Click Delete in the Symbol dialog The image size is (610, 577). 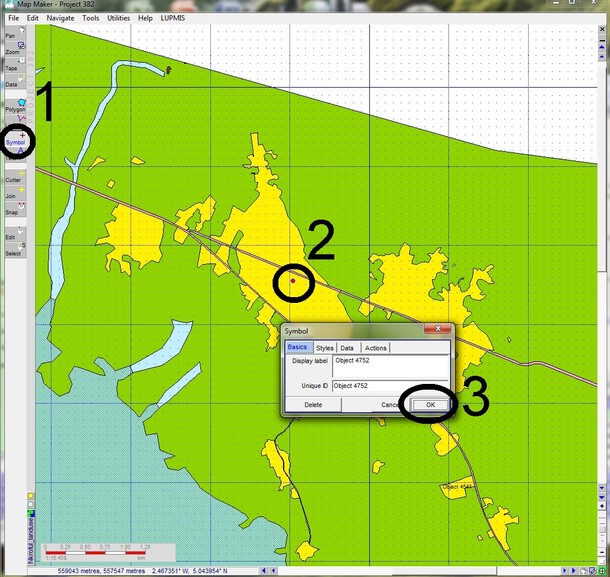tap(313, 405)
